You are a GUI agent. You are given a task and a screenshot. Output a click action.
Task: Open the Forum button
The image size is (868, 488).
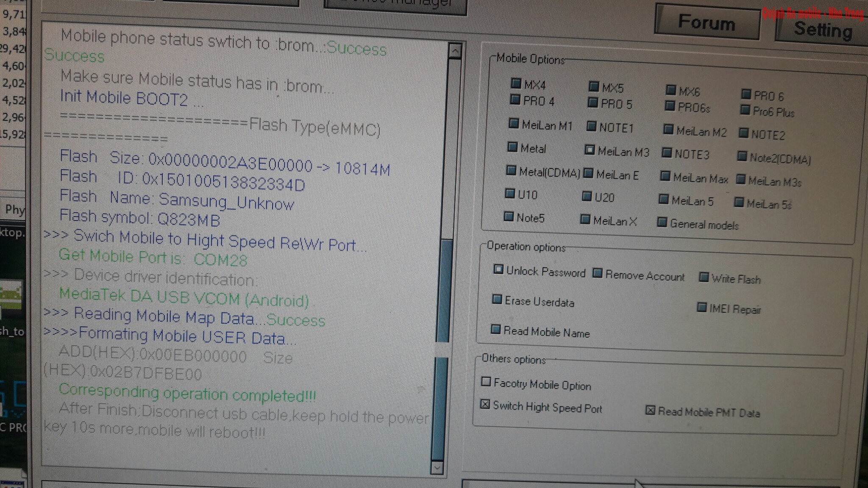[x=707, y=22]
